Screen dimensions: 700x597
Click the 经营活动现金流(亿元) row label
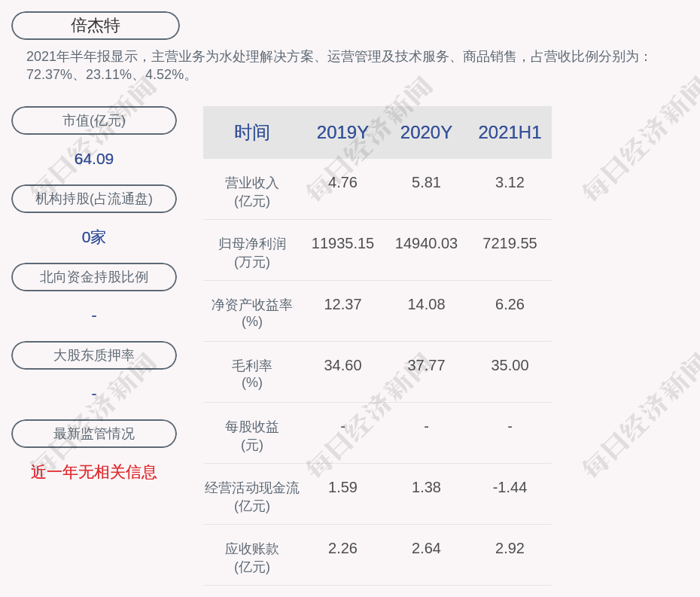(x=252, y=497)
